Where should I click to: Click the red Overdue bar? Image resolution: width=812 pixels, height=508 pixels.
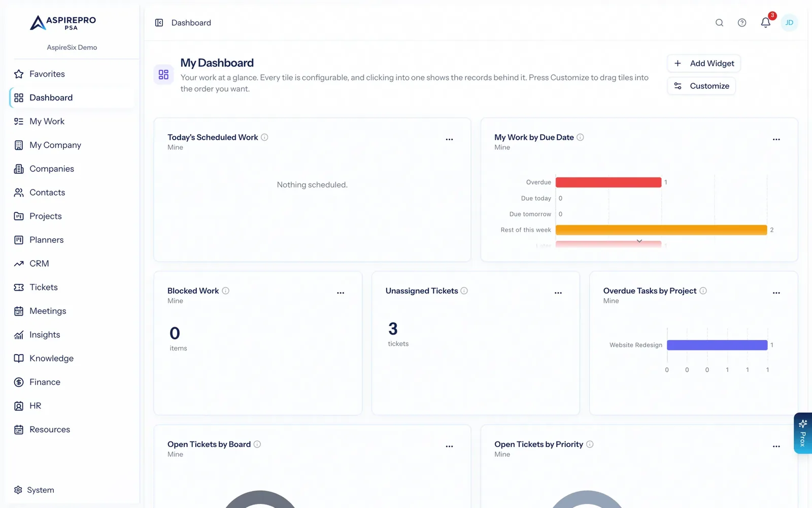[x=608, y=182]
